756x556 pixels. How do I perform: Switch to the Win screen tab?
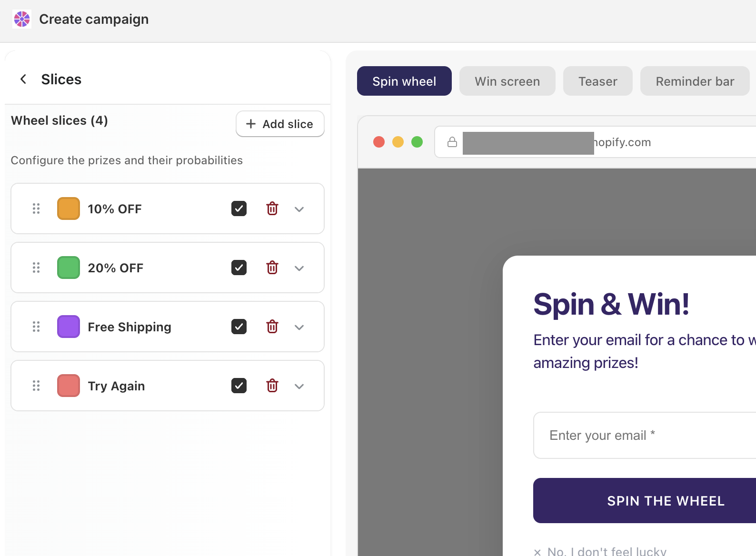(x=507, y=81)
